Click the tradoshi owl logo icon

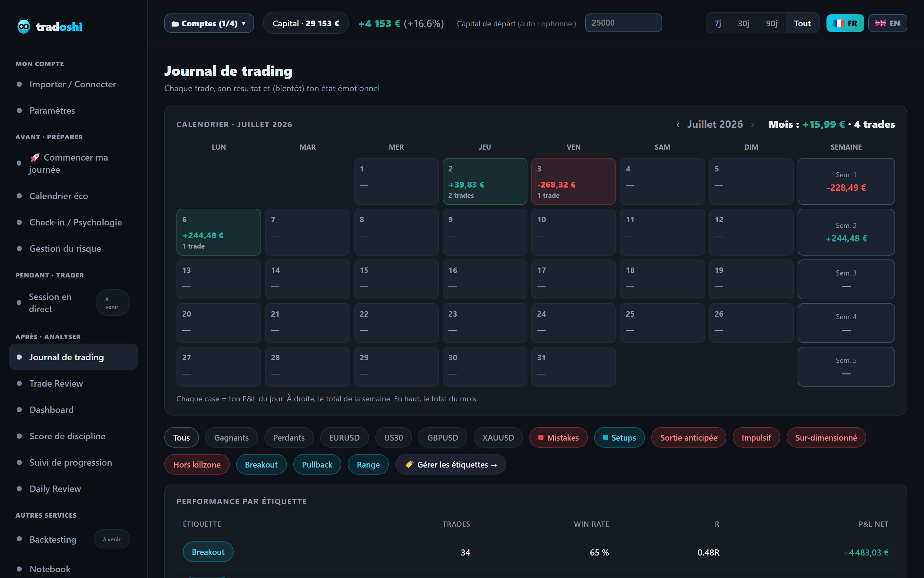coord(24,26)
